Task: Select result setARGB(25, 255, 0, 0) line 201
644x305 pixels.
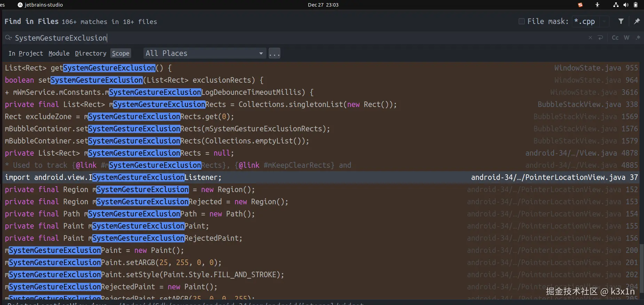Action: coord(321,262)
